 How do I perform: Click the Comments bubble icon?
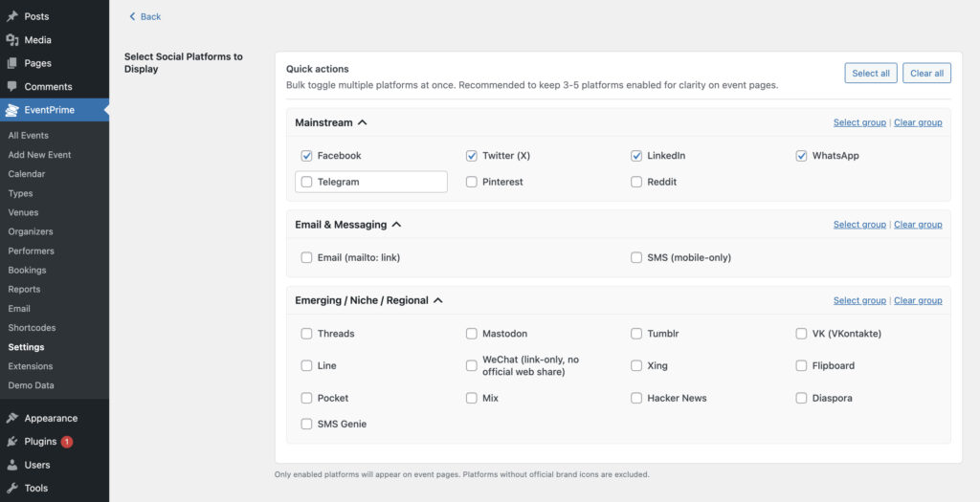coord(12,87)
